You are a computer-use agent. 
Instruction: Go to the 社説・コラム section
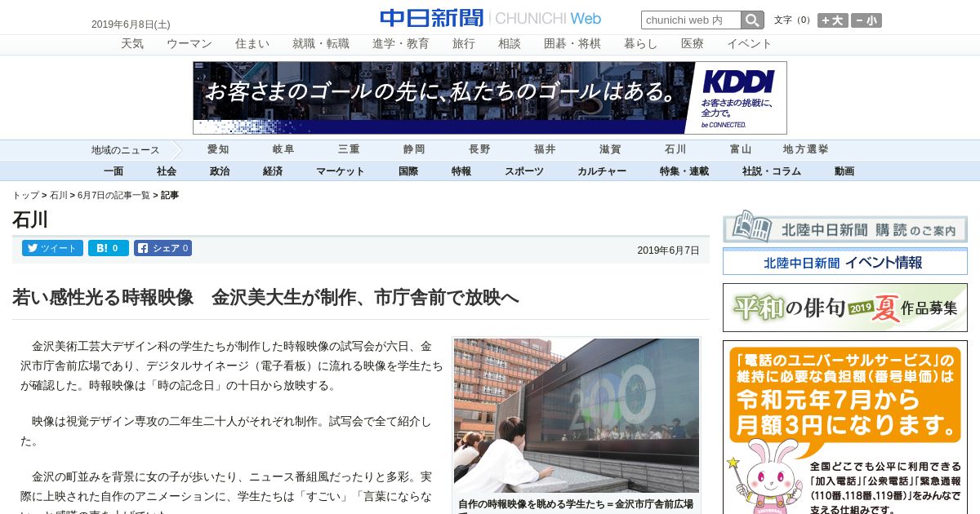coord(772,171)
